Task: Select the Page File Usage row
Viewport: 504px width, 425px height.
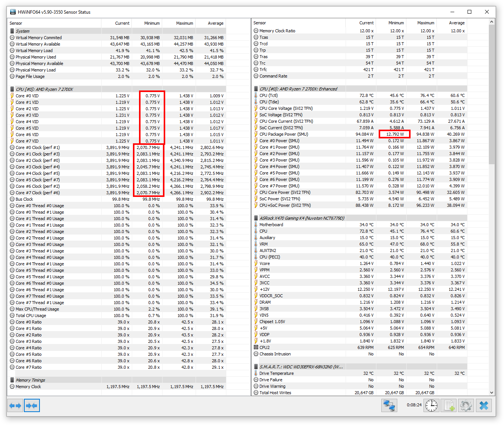Action: 117,76
